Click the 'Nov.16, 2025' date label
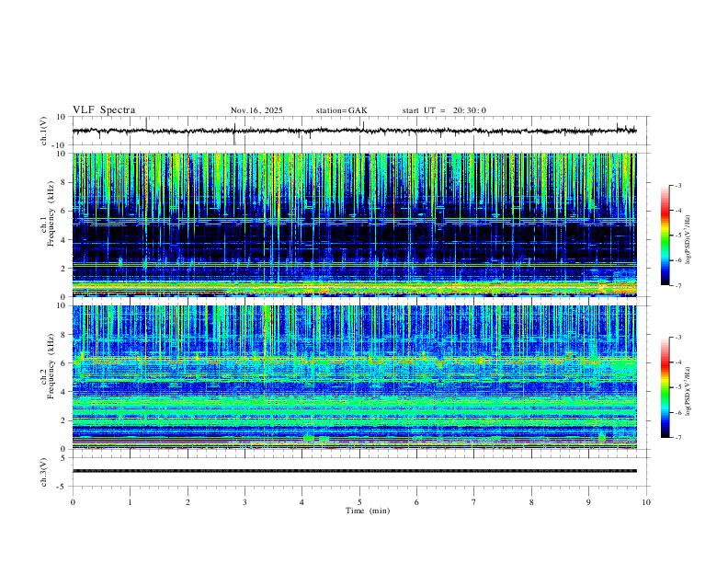The height and width of the screenshot is (563, 728). tap(256, 110)
